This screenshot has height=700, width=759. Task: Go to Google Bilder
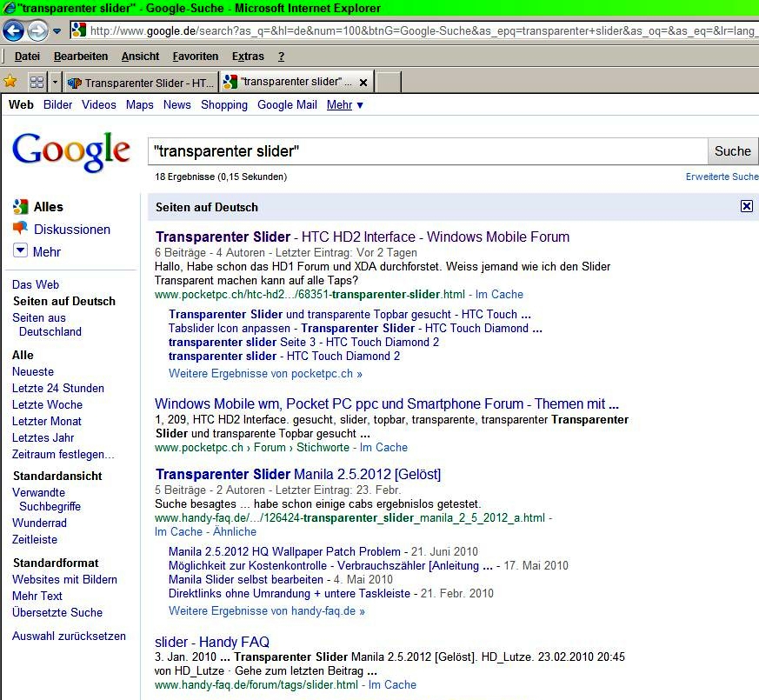[57, 104]
